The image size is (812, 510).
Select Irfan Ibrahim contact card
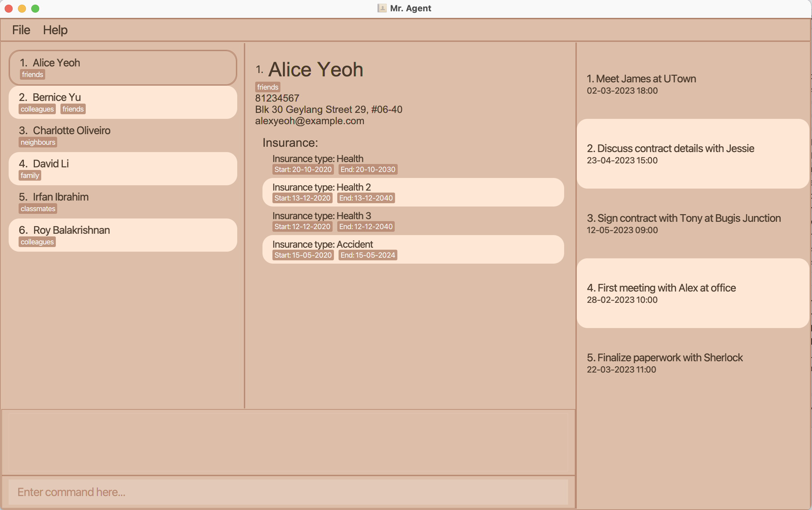coord(123,202)
